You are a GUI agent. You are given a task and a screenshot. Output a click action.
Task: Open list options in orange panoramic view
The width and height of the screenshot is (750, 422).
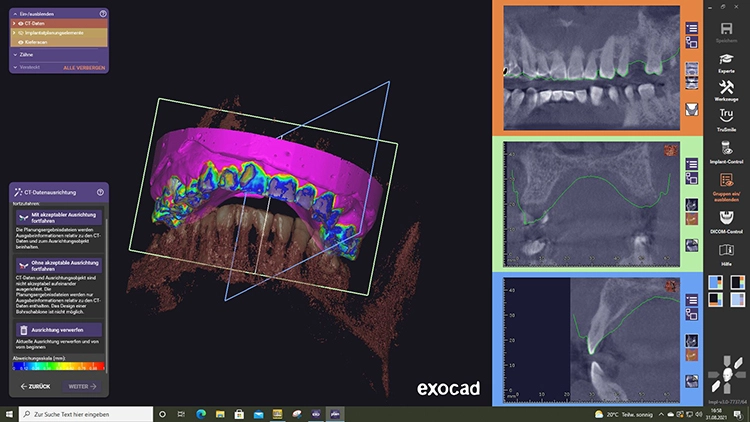click(692, 28)
